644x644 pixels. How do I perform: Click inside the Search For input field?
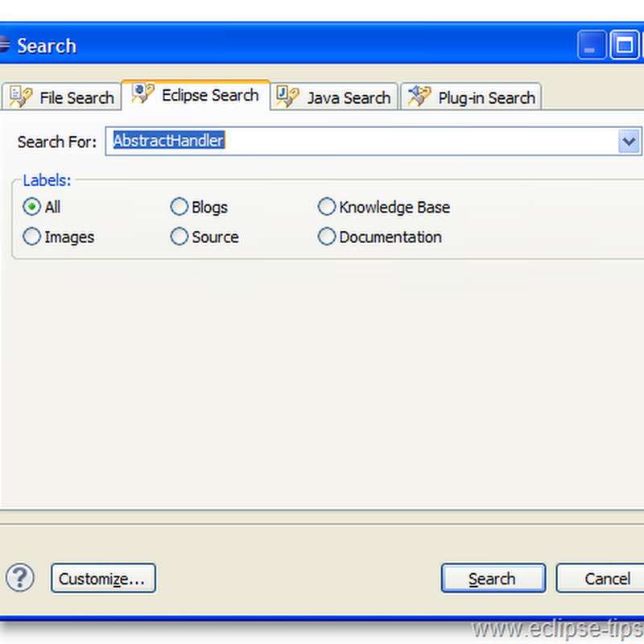click(x=282, y=142)
